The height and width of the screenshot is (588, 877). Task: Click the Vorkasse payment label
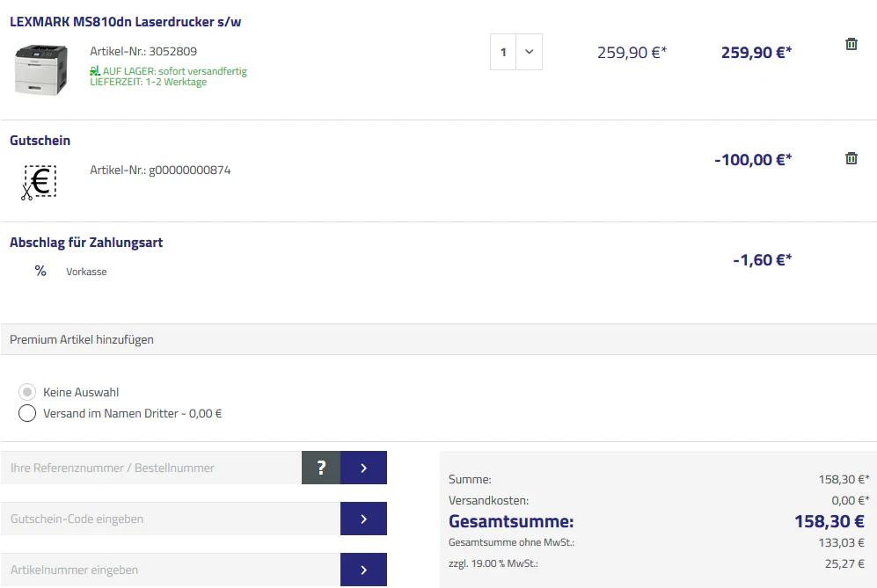(x=86, y=272)
